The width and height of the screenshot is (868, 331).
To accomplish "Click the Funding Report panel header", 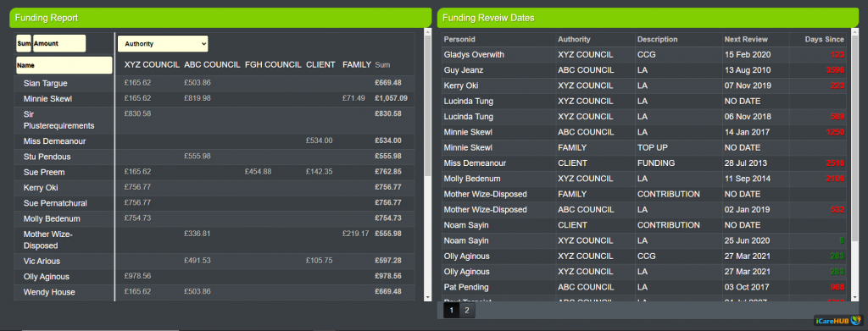I will (220, 18).
